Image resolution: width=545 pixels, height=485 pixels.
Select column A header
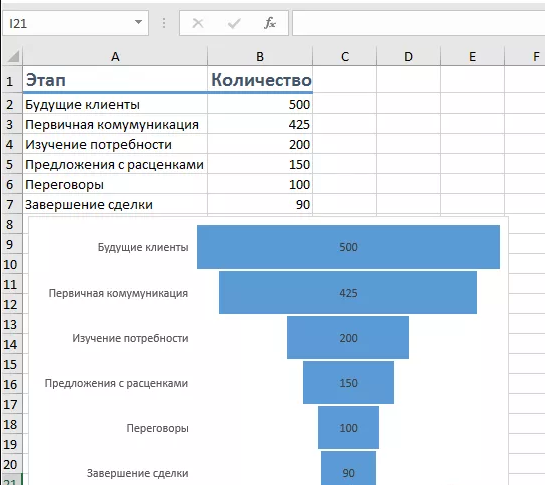[115, 56]
